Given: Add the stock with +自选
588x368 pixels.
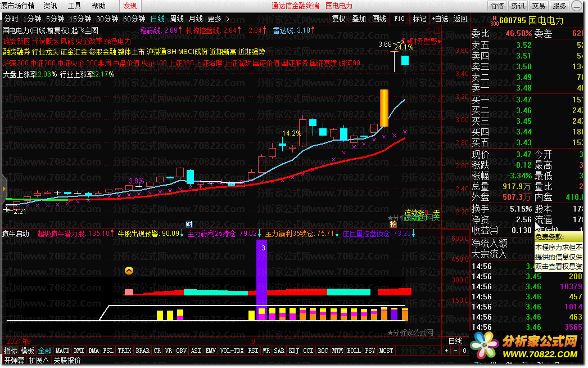Looking at the screenshot, I should [440, 19].
